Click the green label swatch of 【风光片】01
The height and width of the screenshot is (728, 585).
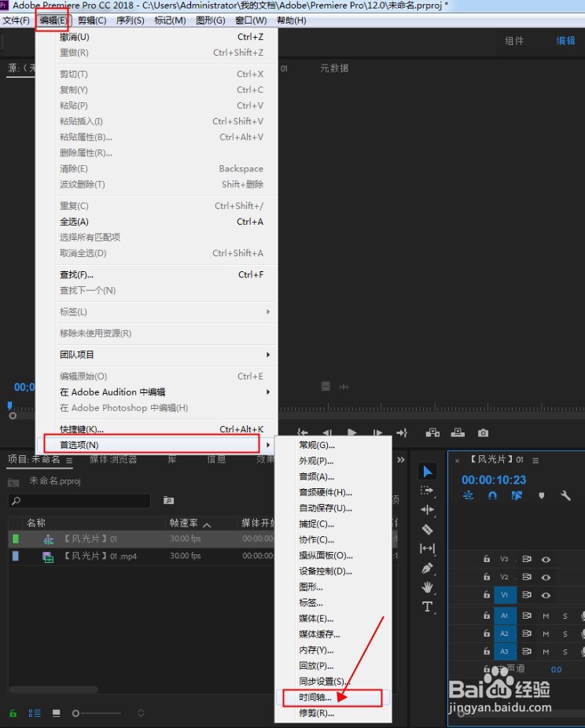pyautogui.click(x=15, y=539)
